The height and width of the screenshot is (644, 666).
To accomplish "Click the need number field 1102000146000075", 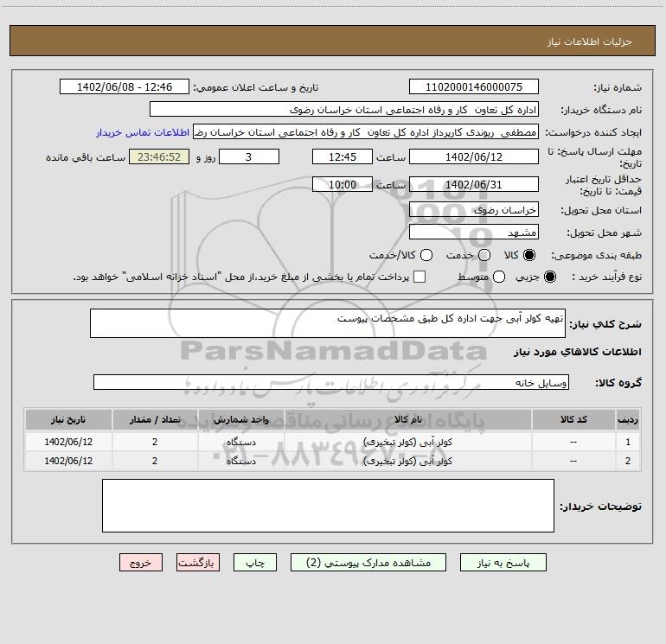I will tap(474, 86).
